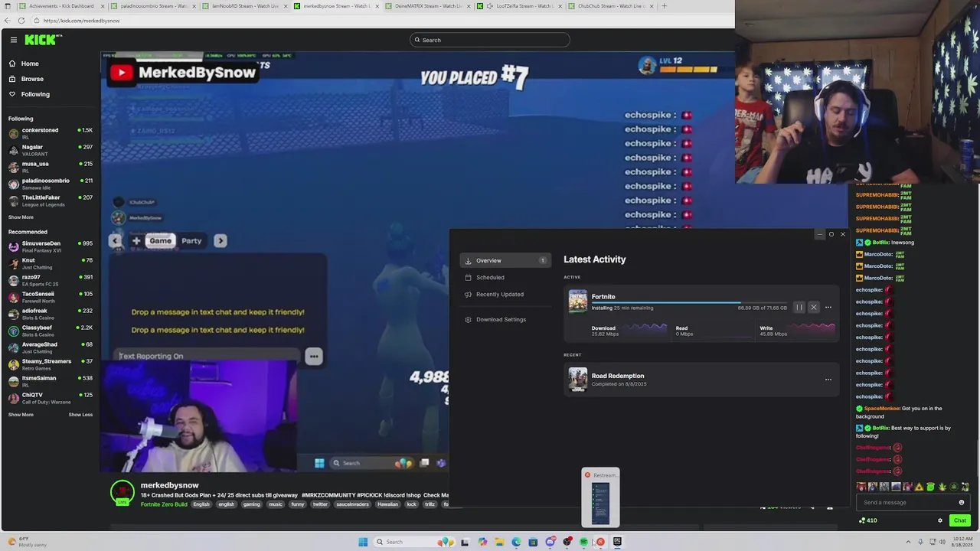Pick the yellow triangle emote
980x551 pixels.
(919, 487)
